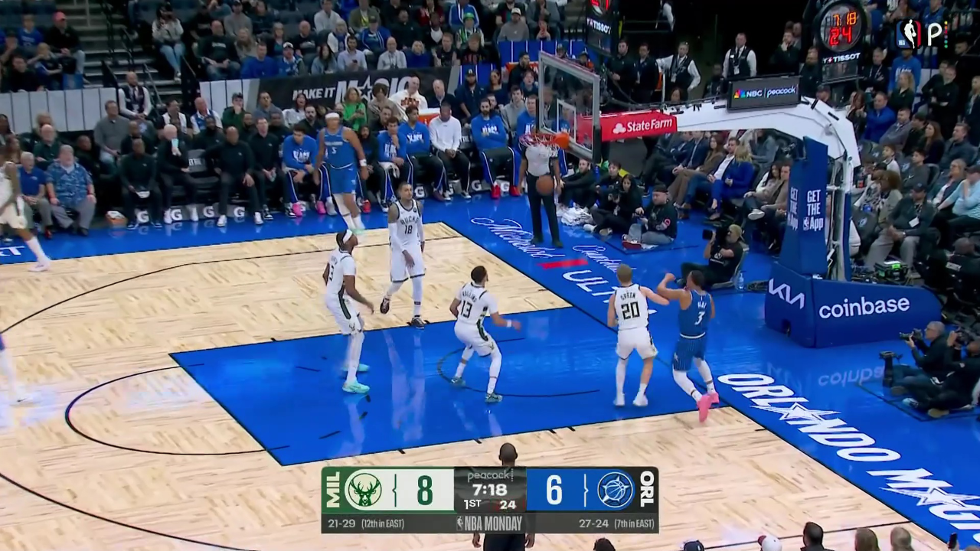
Task: Click the Kia logo on basket stanchion
Action: (786, 294)
